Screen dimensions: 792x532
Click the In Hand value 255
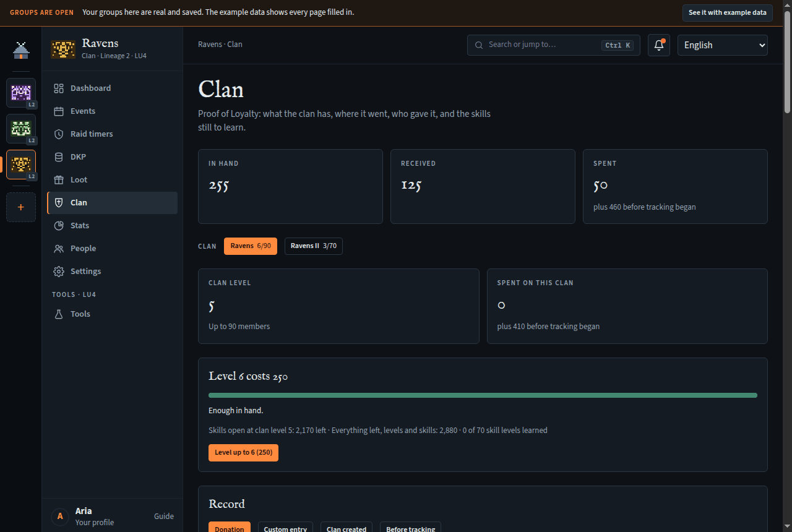pyautogui.click(x=218, y=185)
